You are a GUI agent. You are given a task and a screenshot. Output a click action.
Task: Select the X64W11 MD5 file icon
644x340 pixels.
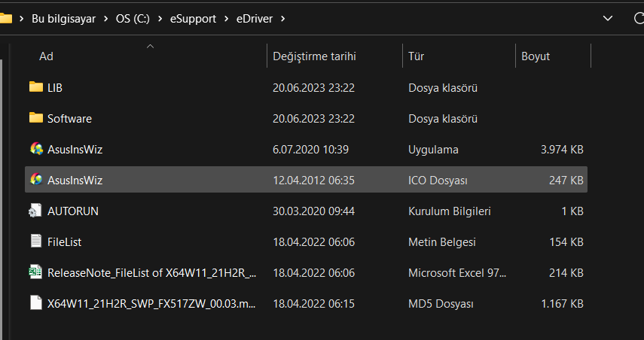(x=36, y=303)
